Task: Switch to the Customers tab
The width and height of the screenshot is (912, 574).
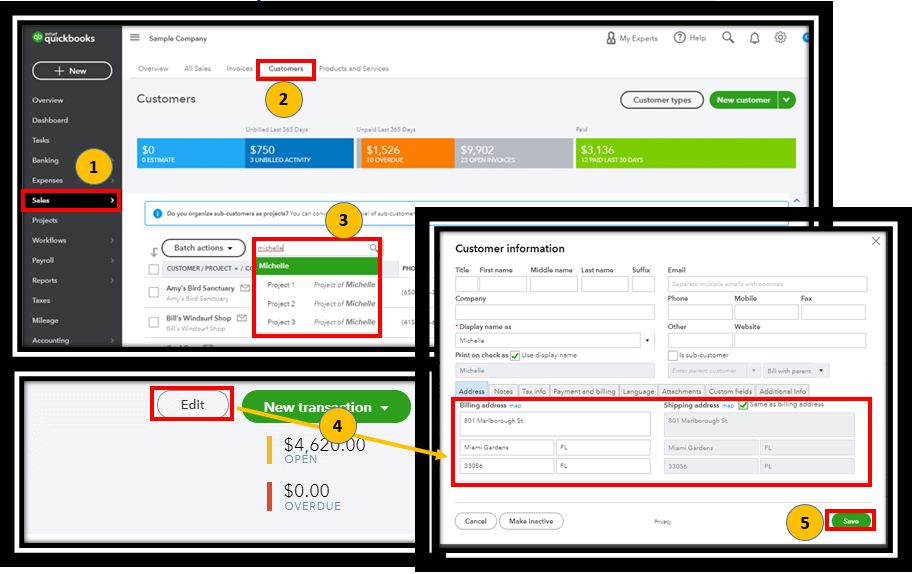Action: pyautogui.click(x=286, y=69)
